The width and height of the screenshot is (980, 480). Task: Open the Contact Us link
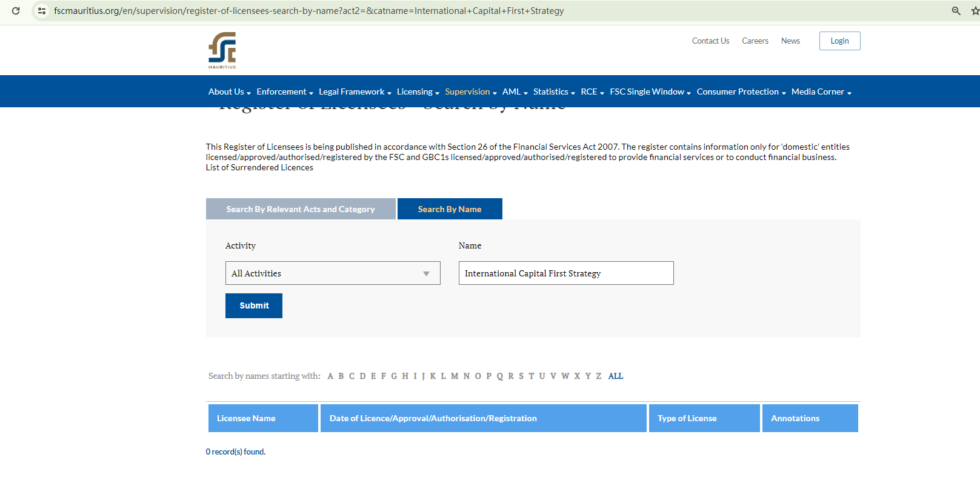tap(710, 41)
